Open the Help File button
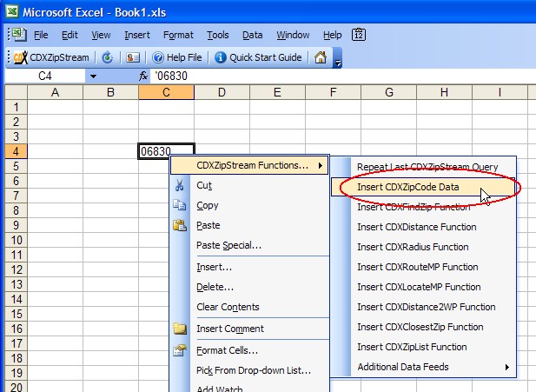This screenshot has height=392, width=536. (176, 57)
